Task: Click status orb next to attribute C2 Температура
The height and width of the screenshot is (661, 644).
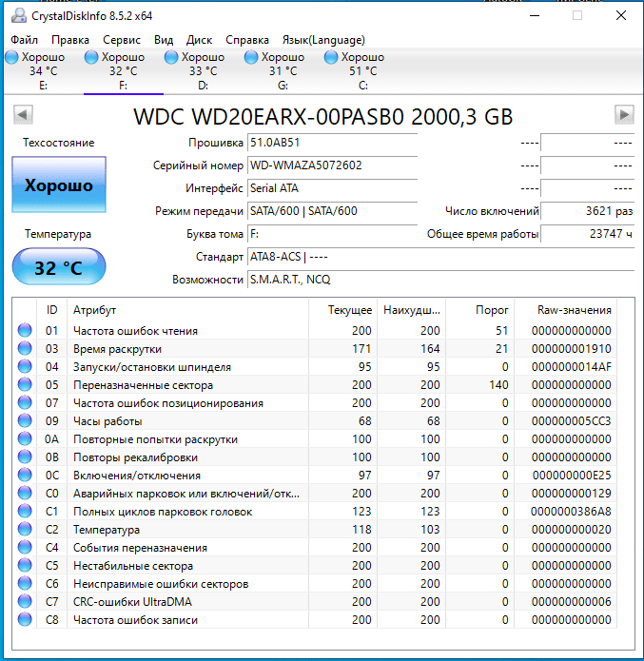Action: (25, 530)
